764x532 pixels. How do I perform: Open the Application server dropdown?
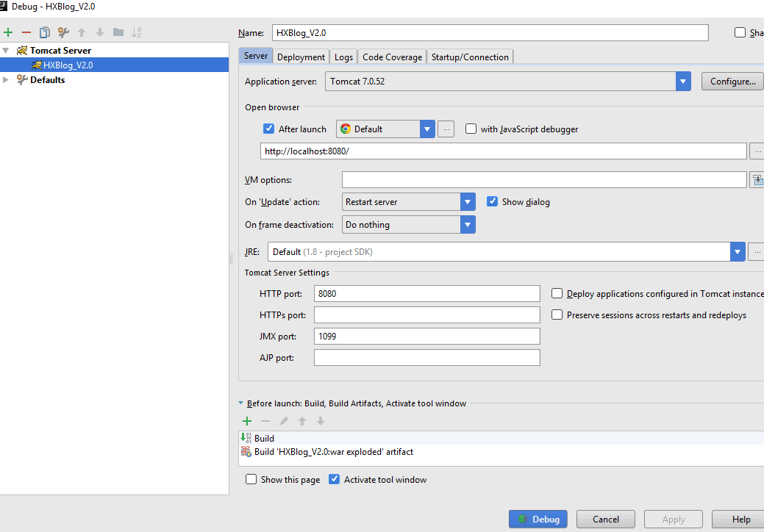pos(683,82)
